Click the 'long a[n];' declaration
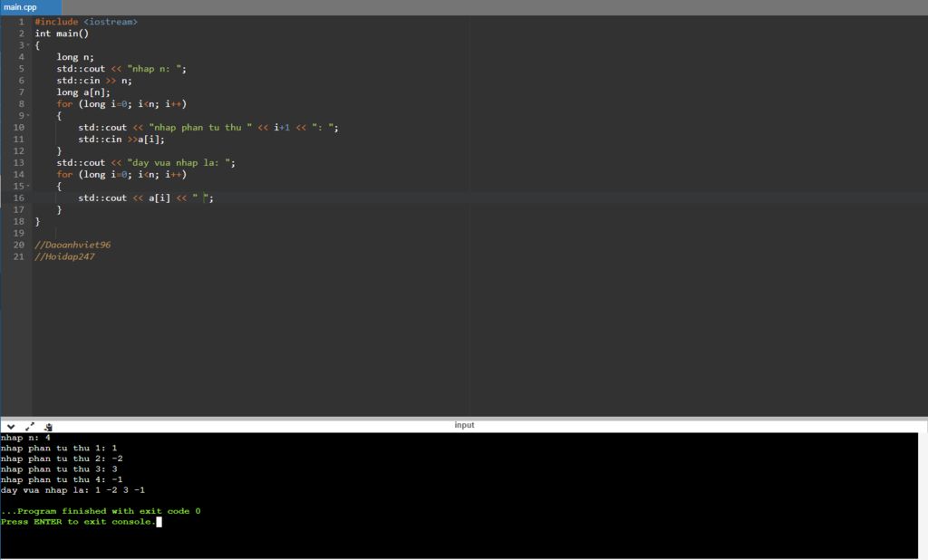The width and height of the screenshot is (928, 560). 83,92
